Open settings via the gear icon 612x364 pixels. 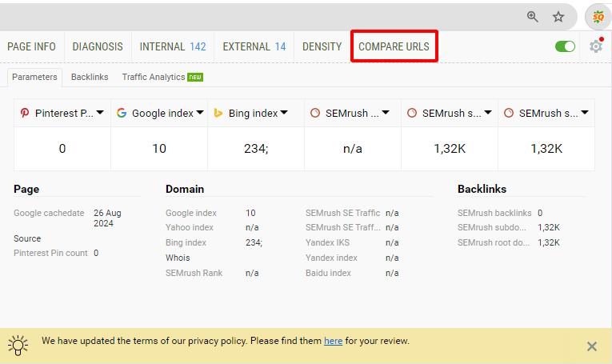pyautogui.click(x=595, y=46)
